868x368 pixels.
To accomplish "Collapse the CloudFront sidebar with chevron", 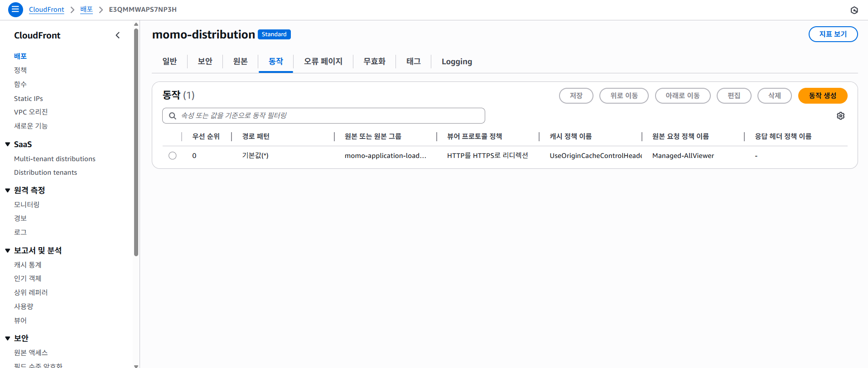I will click(x=118, y=35).
